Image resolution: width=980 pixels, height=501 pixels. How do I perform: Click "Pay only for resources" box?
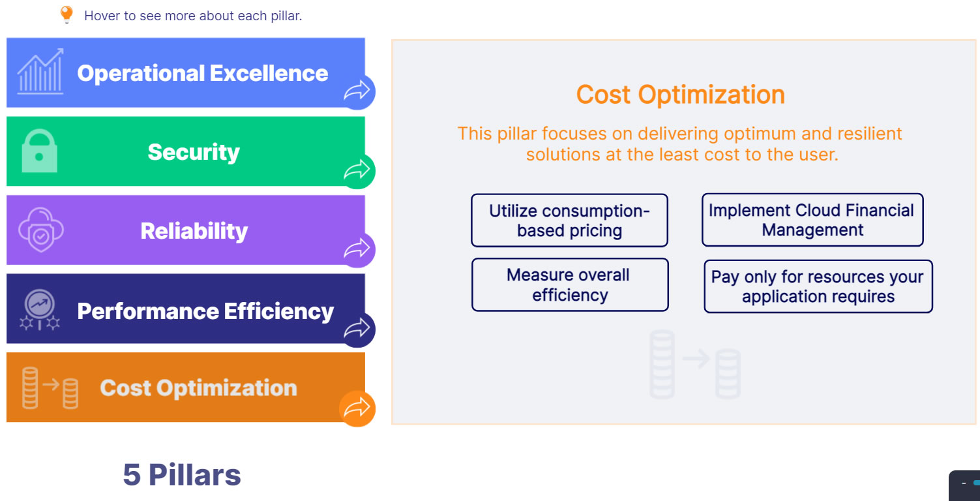(x=818, y=286)
